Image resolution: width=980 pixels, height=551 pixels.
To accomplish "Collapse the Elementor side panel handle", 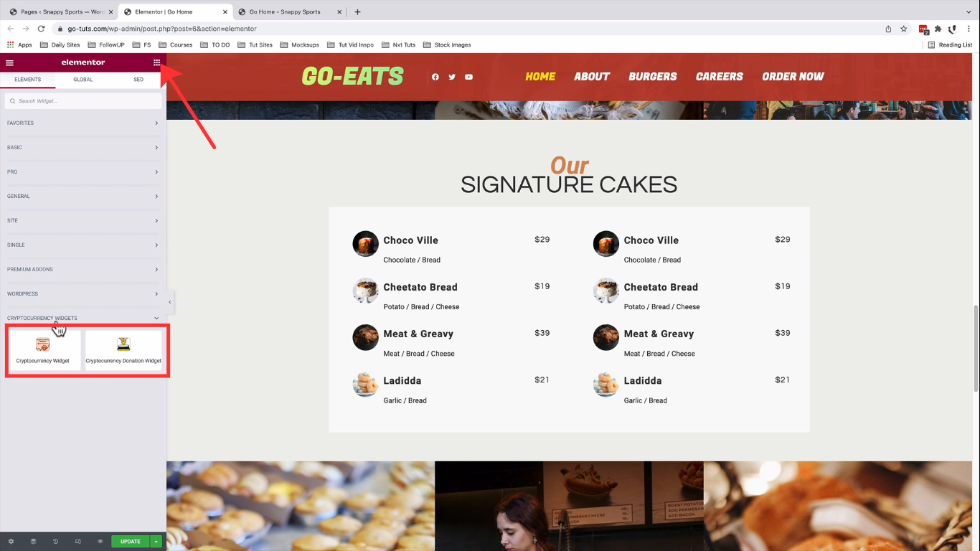I will (x=170, y=302).
